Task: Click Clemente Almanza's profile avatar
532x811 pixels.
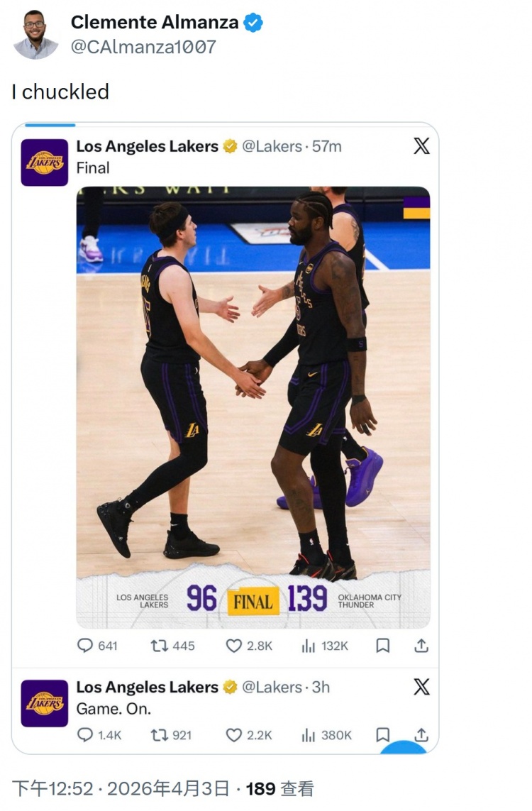Action: coord(35,35)
